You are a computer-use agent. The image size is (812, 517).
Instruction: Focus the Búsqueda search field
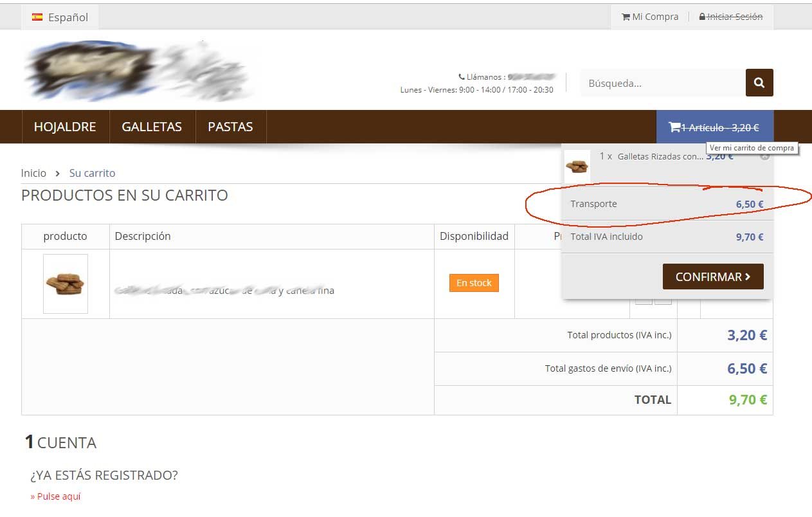tap(663, 83)
